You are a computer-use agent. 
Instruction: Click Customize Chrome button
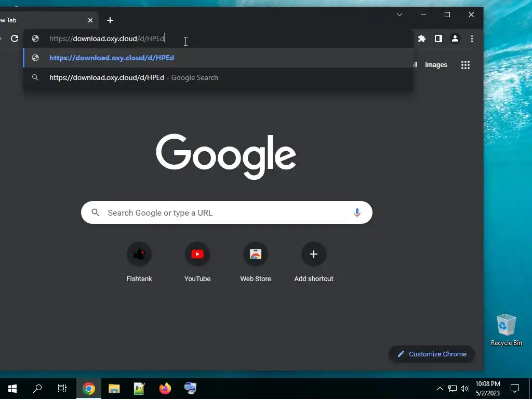[432, 354]
